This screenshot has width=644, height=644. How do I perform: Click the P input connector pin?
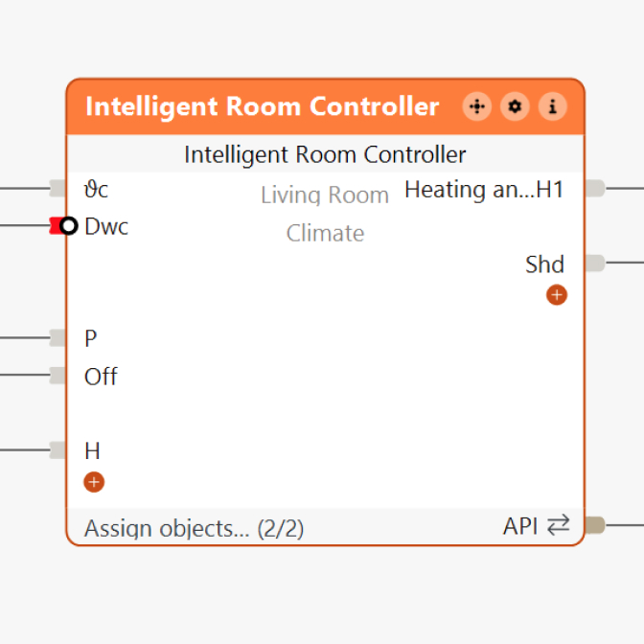click(x=57, y=337)
